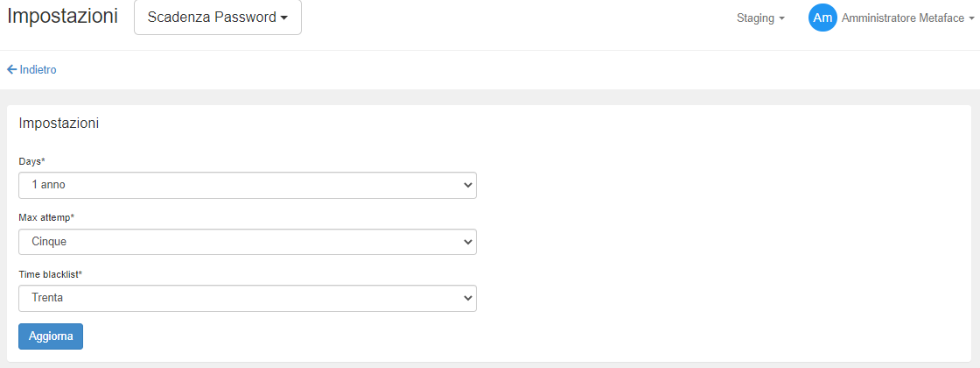Open the Staging environment menu

tap(757, 18)
